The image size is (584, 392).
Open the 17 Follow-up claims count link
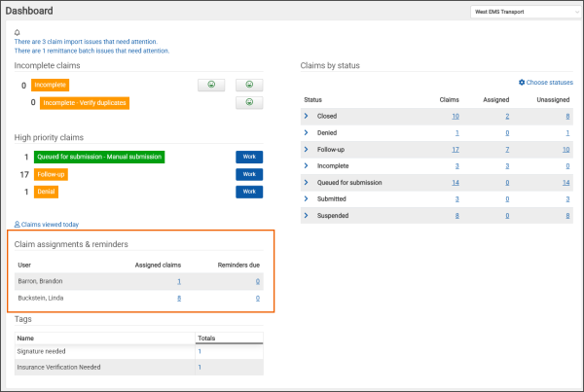click(x=456, y=149)
